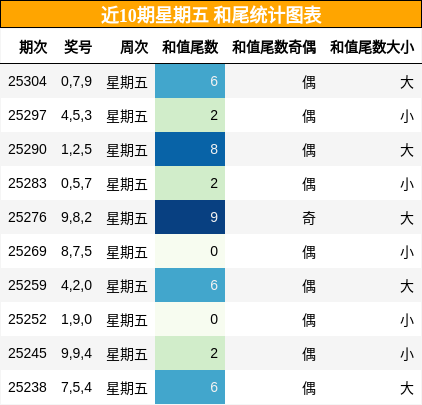Image resolution: width=422 pixels, height=405 pixels.
Task: Click 星期五 in row 25290
Action: point(127,150)
